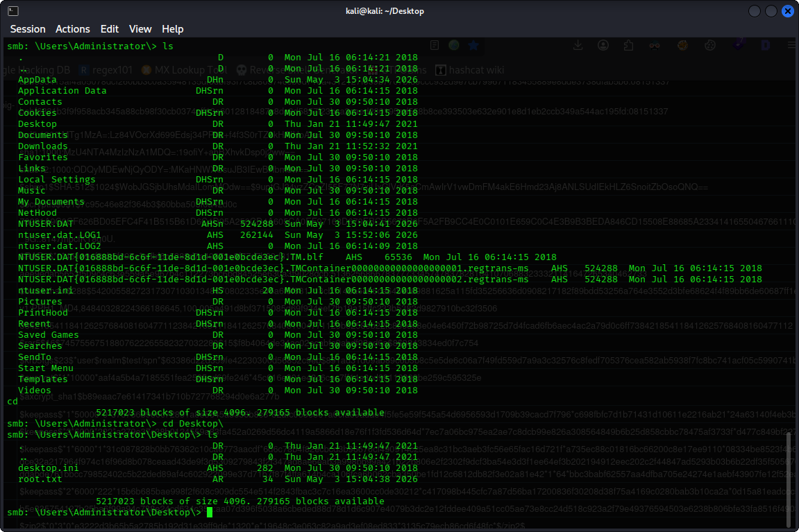Click the 'Saved Games' folder name

pos(49,335)
